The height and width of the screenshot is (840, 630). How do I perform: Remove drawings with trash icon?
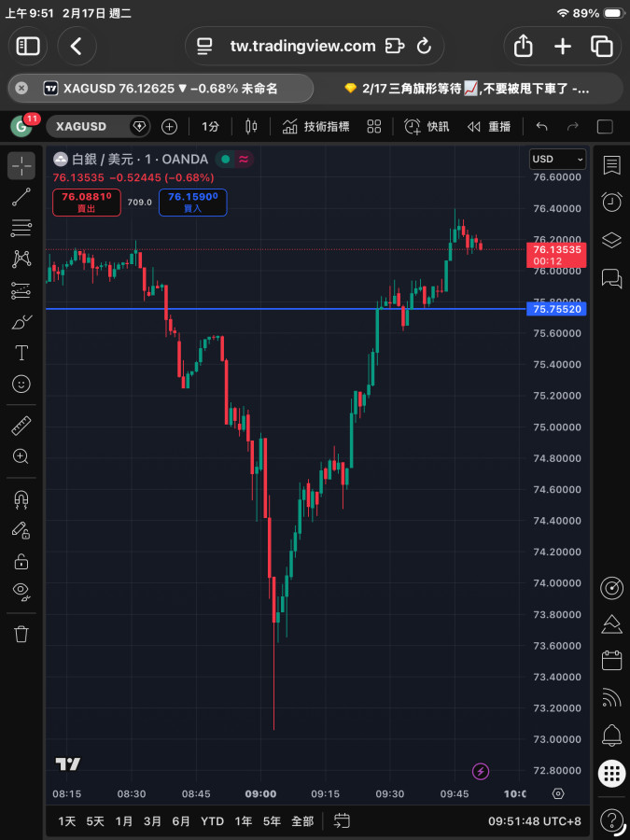click(21, 634)
